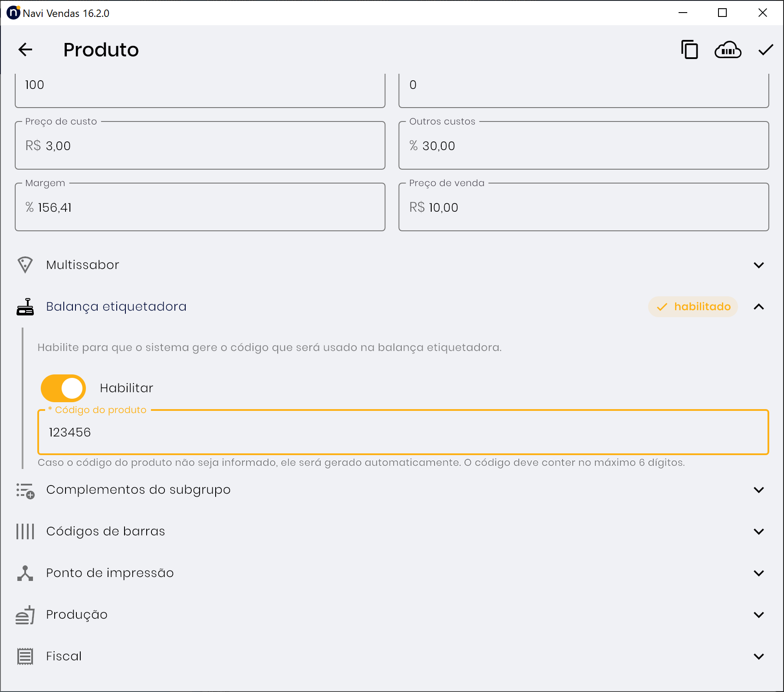Edit the Preço de custo field
The height and width of the screenshot is (692, 784).
[200, 146]
